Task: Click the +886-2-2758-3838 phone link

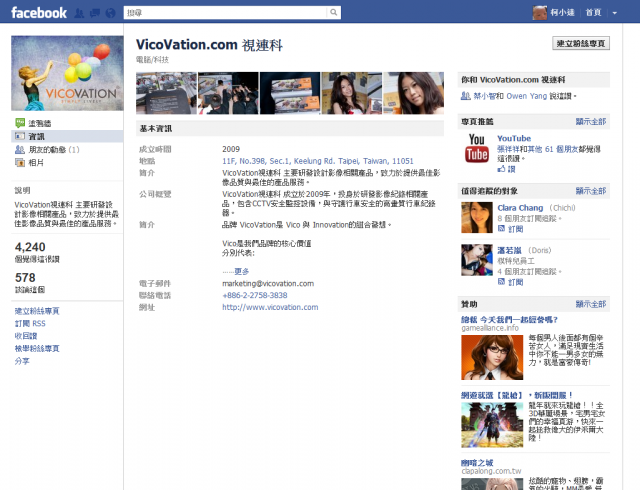Action: click(255, 295)
